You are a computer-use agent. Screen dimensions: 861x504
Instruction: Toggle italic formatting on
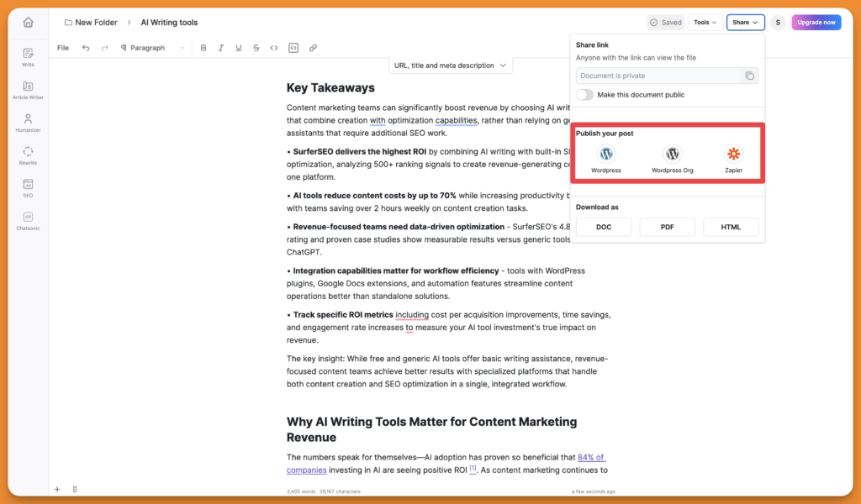pyautogui.click(x=221, y=48)
